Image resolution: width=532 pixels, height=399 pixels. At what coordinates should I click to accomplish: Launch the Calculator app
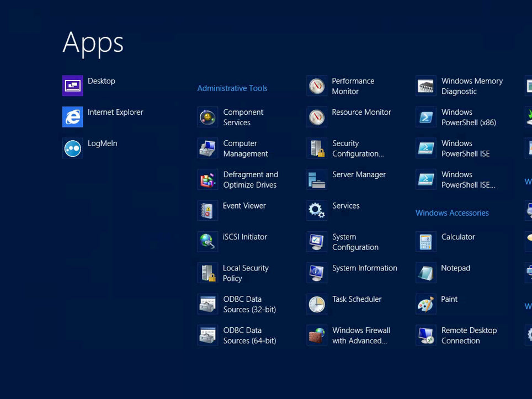click(457, 237)
